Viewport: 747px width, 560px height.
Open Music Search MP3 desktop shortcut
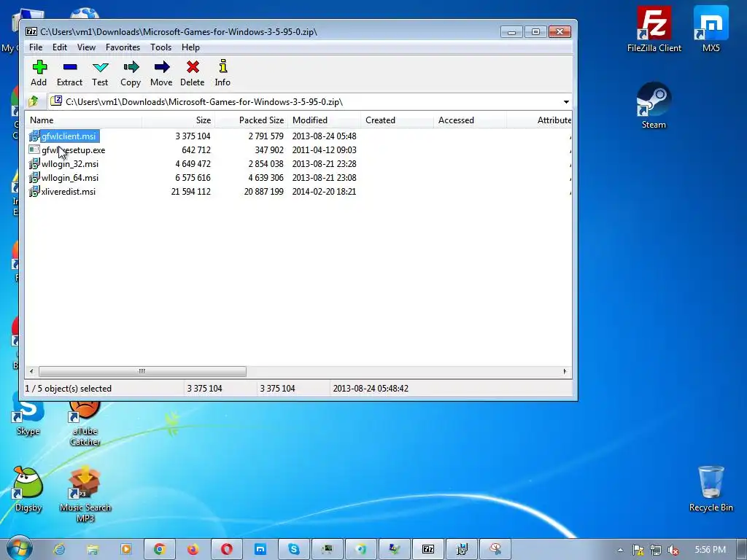pyautogui.click(x=85, y=494)
